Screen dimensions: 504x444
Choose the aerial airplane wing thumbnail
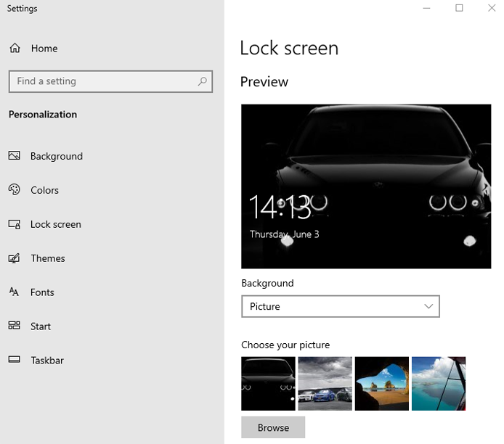point(439,384)
